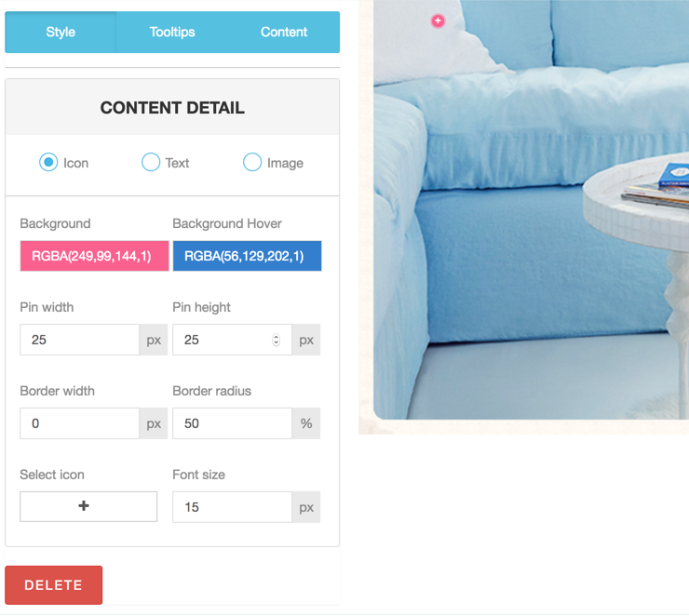Click the Pin height input field
This screenshot has width=689, height=616.
[x=232, y=340]
